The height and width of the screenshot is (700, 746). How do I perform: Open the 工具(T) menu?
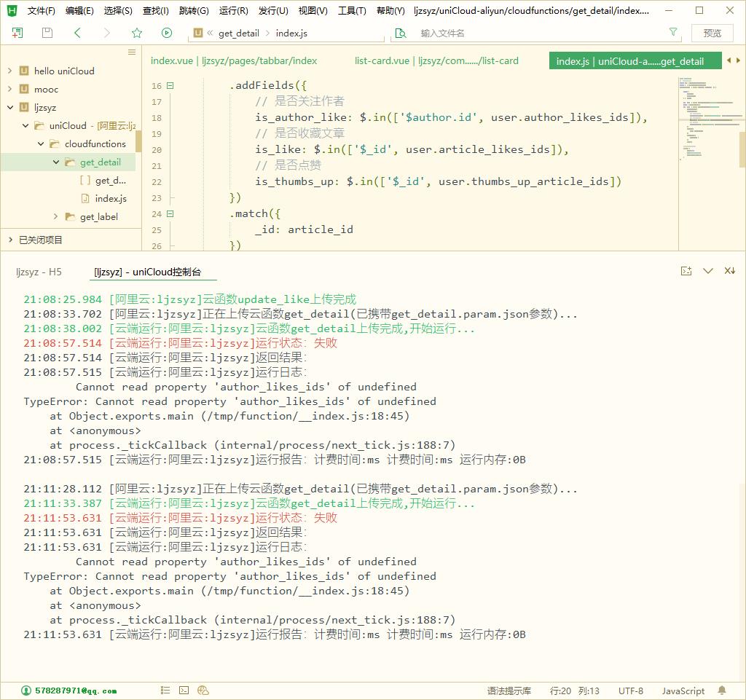352,10
